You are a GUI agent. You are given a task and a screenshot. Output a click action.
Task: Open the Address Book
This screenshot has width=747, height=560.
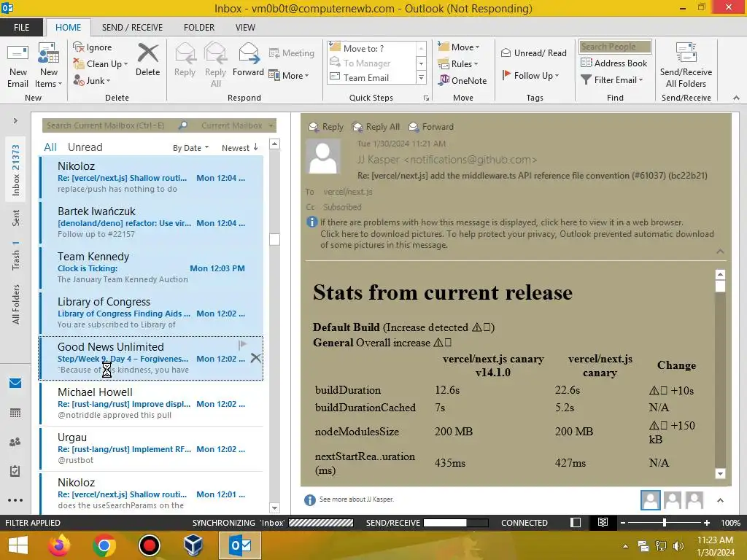click(614, 63)
